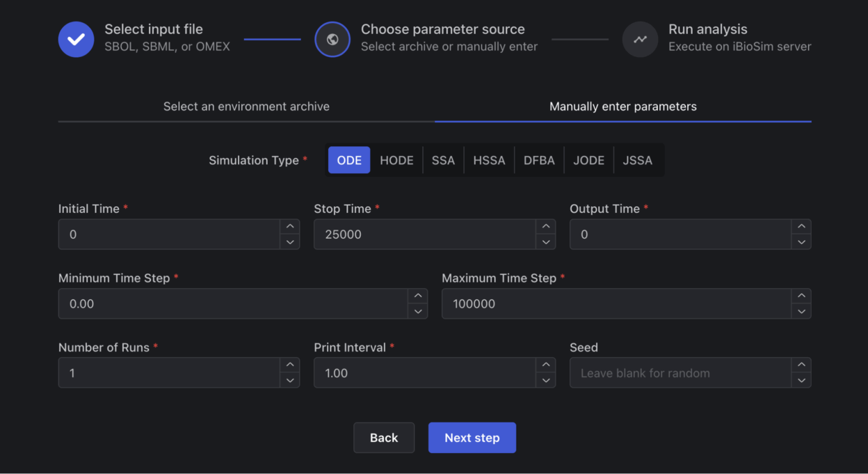
Task: Click the chart icon for Run analysis
Action: 640,39
